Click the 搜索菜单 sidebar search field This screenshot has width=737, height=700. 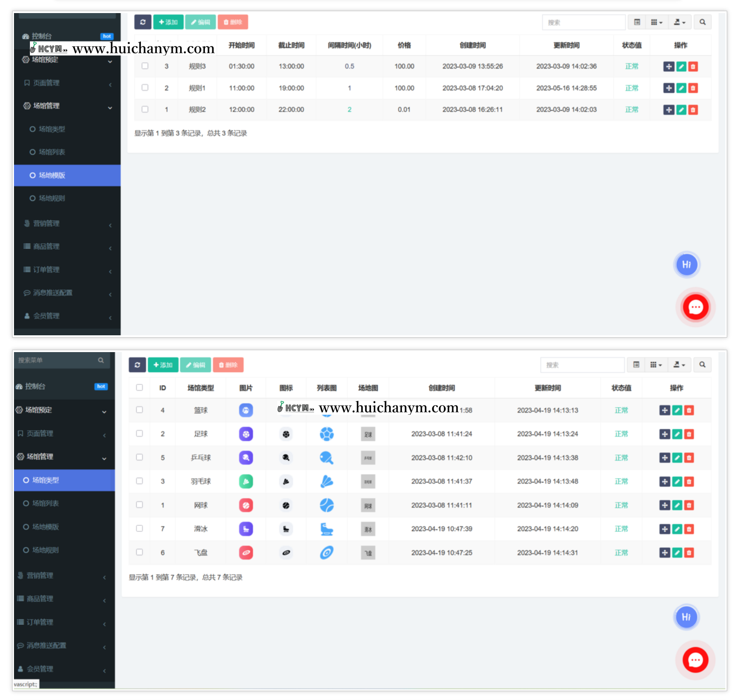(x=56, y=361)
